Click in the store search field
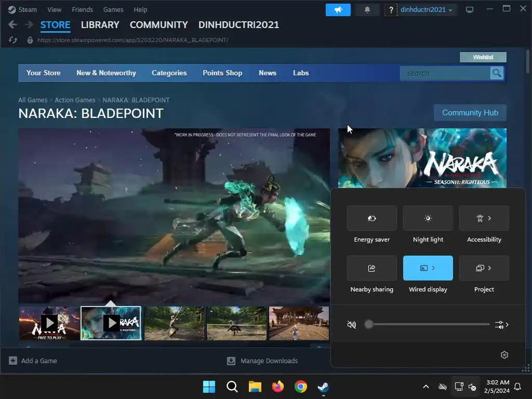The height and width of the screenshot is (399, 532). (x=445, y=73)
